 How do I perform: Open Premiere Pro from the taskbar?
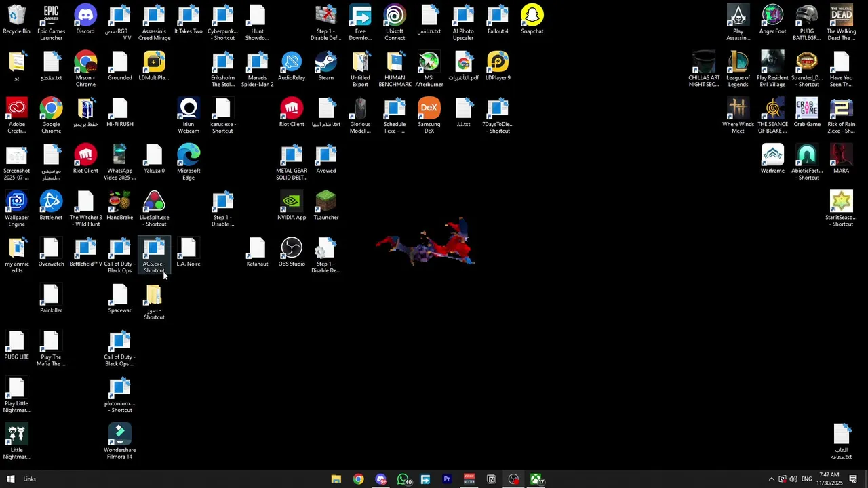click(447, 479)
